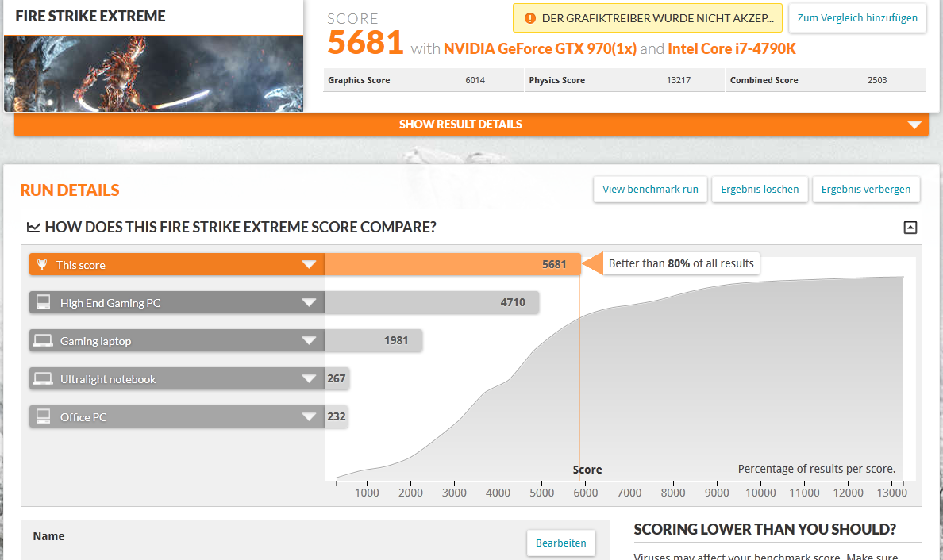Image resolution: width=943 pixels, height=560 pixels.
Task: Open the Intel Core i7-4790K link
Action: pyautogui.click(x=731, y=48)
